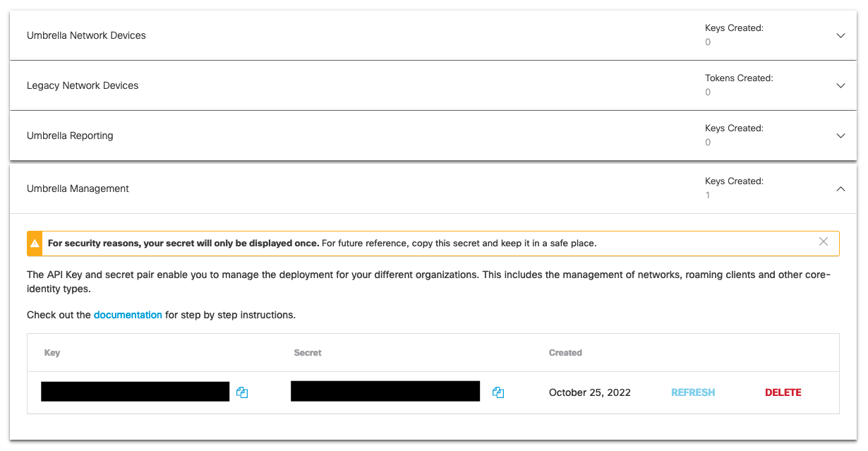Select the Legacy Network Devices title

tap(83, 85)
